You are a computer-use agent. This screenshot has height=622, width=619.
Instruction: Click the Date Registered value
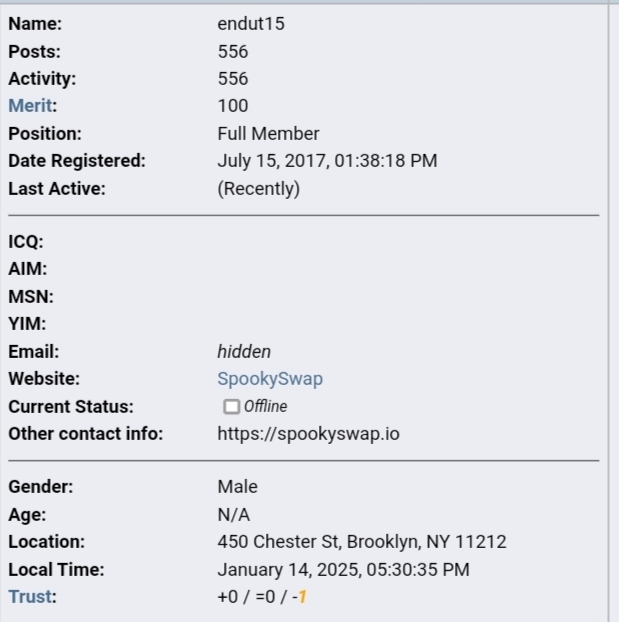click(327, 161)
